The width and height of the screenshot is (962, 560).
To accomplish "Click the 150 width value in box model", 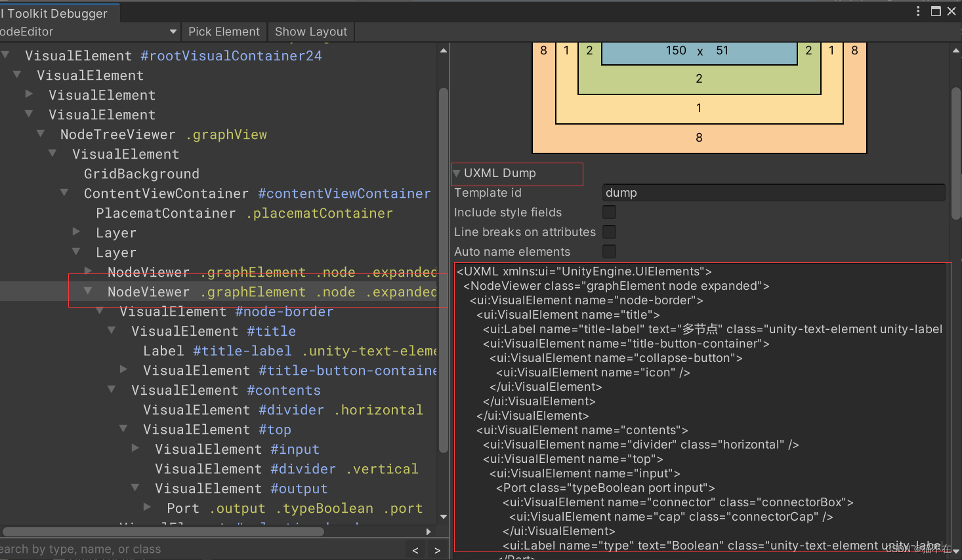I will (676, 50).
